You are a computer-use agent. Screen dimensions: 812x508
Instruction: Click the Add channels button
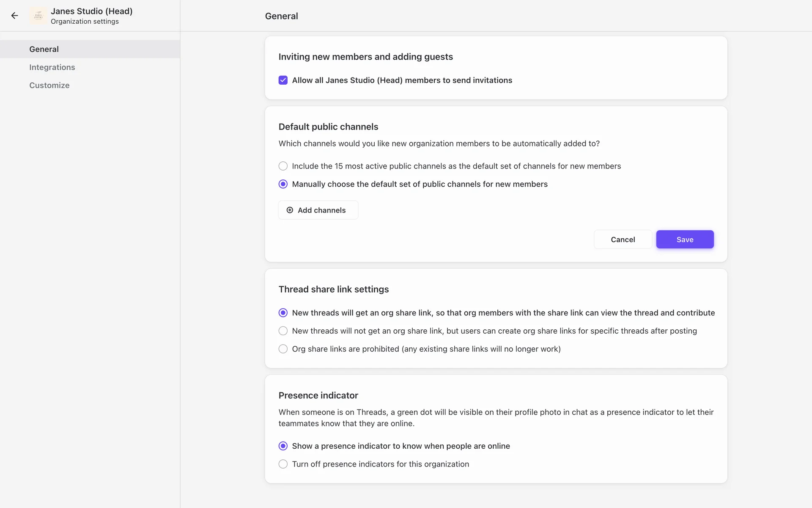coord(318,210)
